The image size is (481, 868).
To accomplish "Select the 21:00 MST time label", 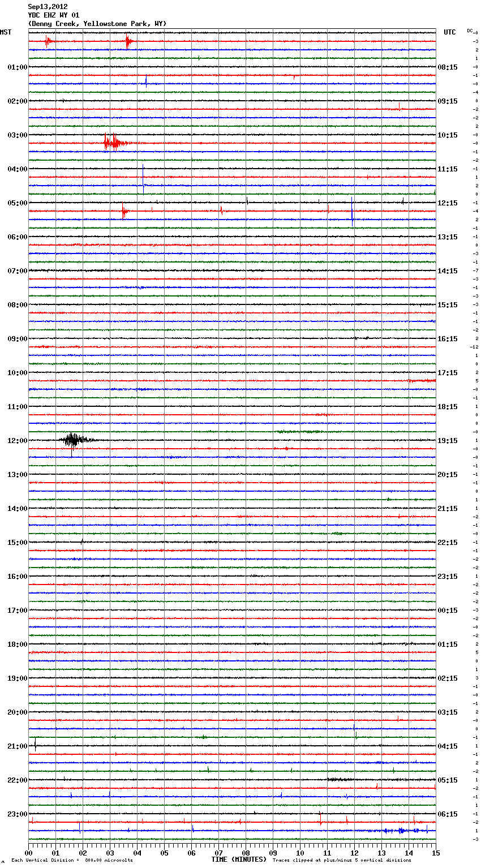I will point(18,746).
